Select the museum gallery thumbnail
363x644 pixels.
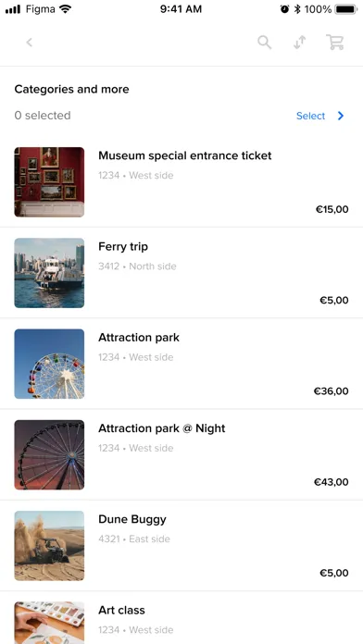(x=49, y=182)
